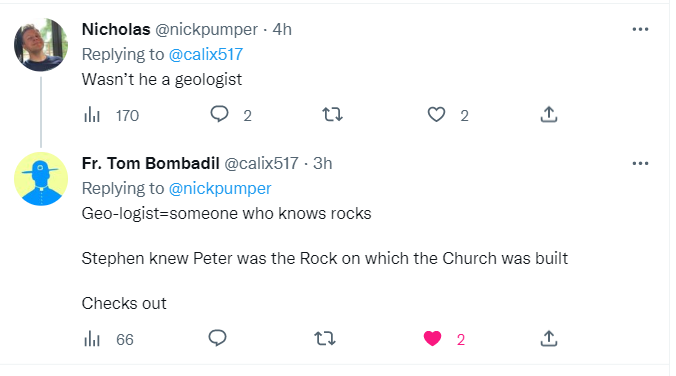Share Fr. Tom Bombadil's tweet
The image size is (676, 376).
tap(549, 338)
